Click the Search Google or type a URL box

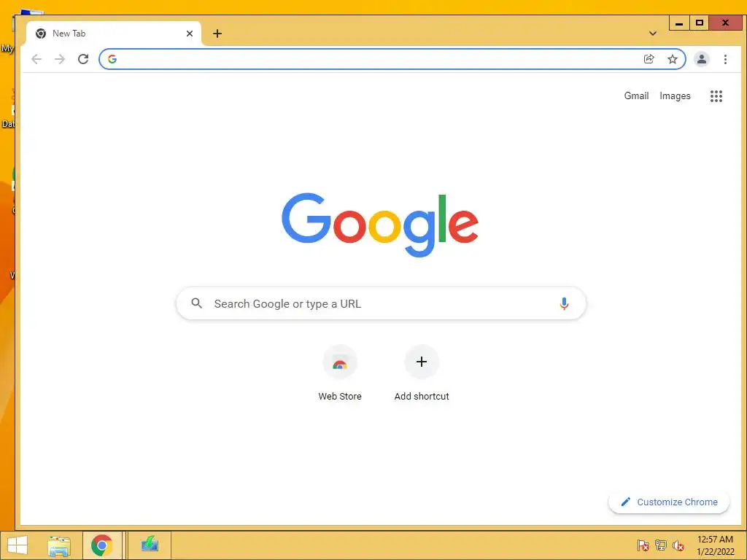click(x=381, y=303)
